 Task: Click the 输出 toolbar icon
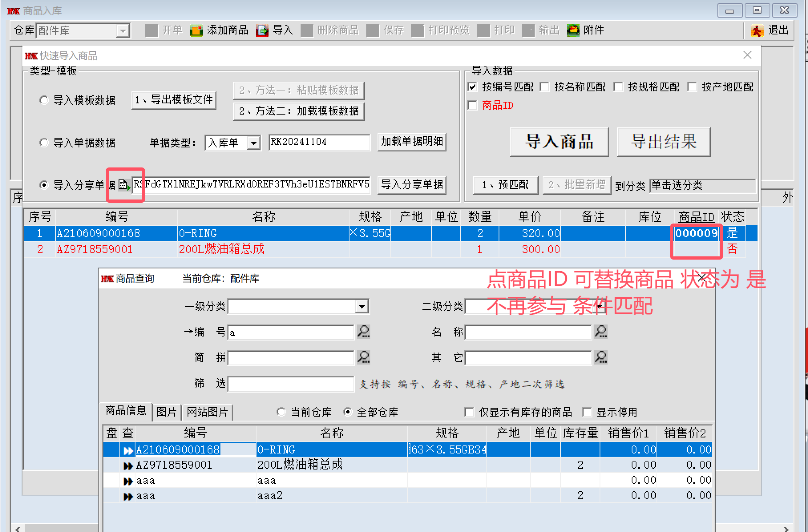(x=528, y=30)
